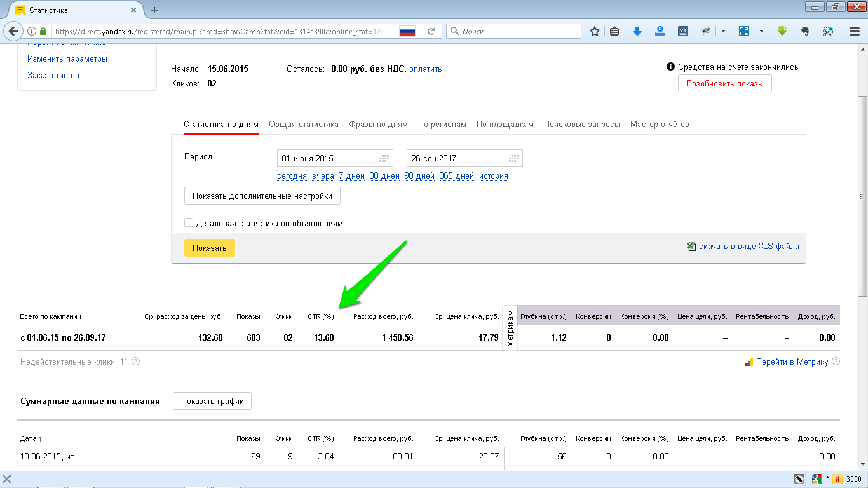The height and width of the screenshot is (488, 868).
Task: Follow the Перейти в Метрику link
Action: [792, 362]
